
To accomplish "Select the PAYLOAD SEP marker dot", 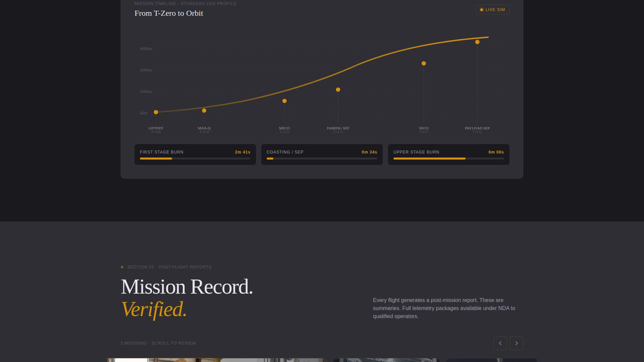I will click(477, 42).
